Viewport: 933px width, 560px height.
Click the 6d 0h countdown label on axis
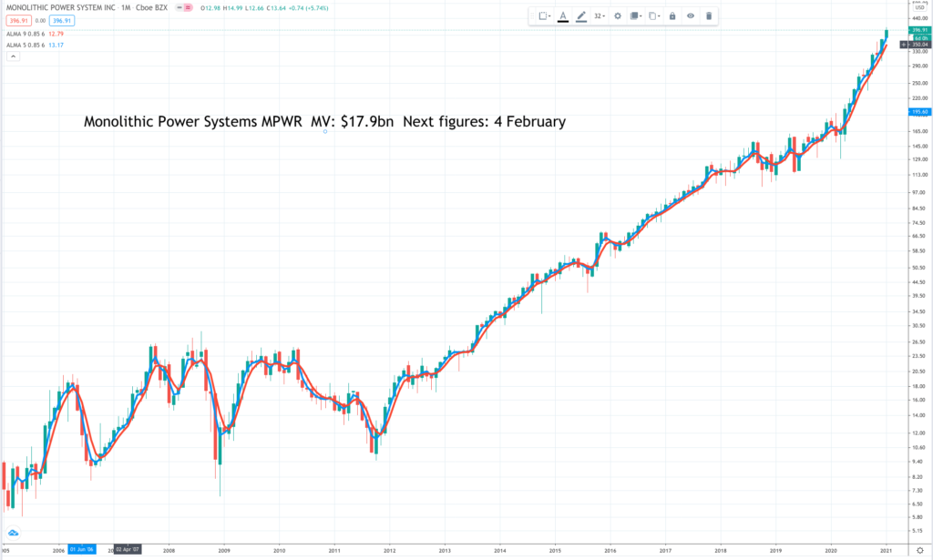coord(921,37)
